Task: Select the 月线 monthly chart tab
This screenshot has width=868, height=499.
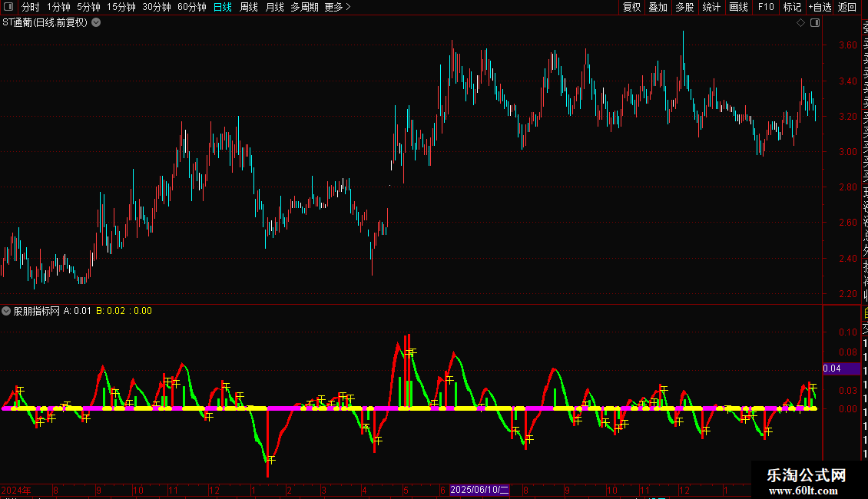Action: coord(274,7)
